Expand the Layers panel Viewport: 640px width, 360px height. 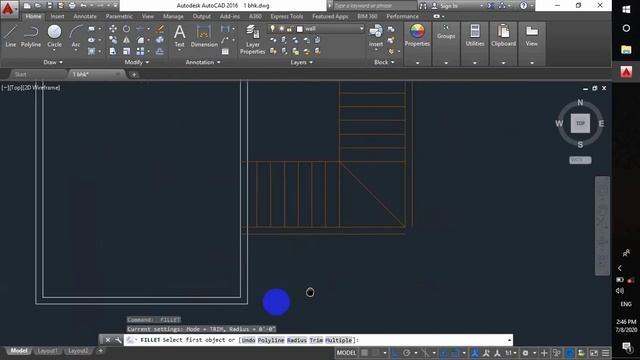click(302, 62)
